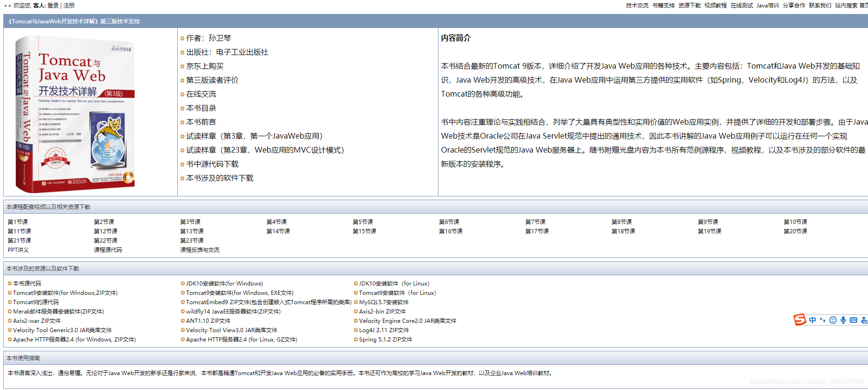Open video lesson 第20节课

pyautogui.click(x=795, y=231)
